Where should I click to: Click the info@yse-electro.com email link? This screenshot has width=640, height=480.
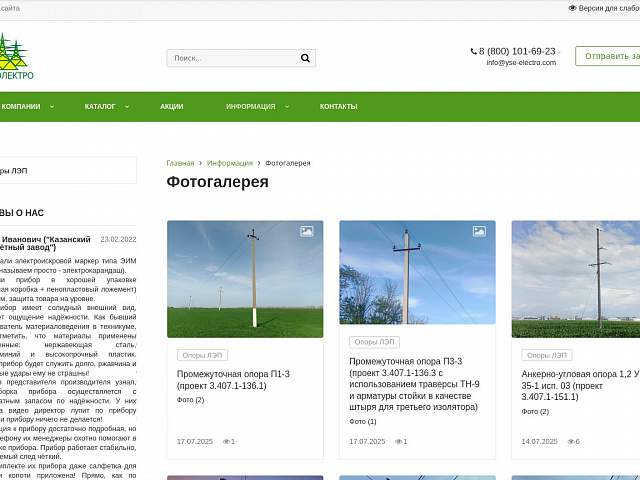tap(521, 62)
